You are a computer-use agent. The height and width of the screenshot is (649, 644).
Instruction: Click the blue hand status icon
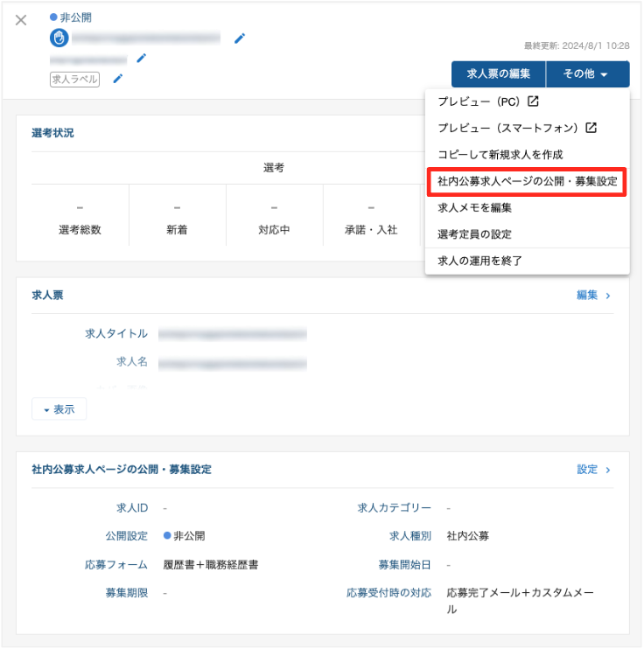59,38
